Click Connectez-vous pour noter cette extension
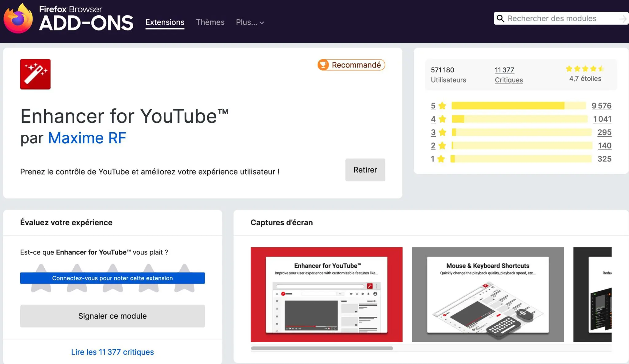Screen dimensions: 629x364 tap(112, 278)
